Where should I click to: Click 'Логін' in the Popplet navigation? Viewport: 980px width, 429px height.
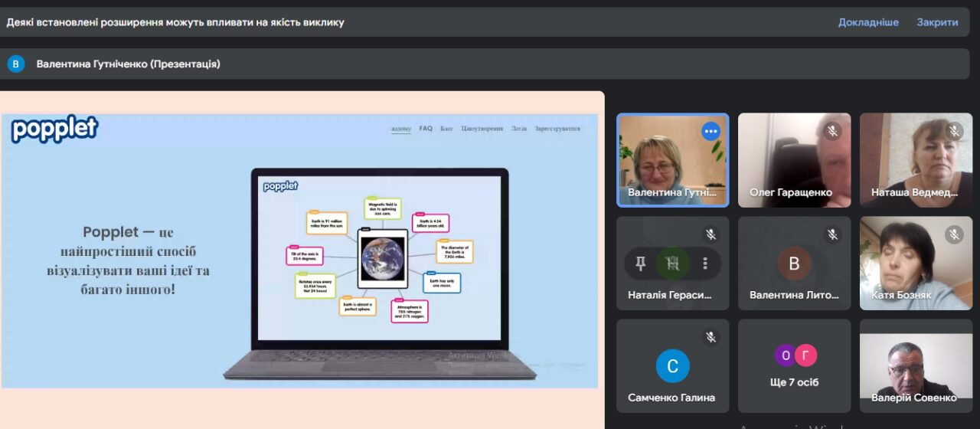[x=519, y=129]
